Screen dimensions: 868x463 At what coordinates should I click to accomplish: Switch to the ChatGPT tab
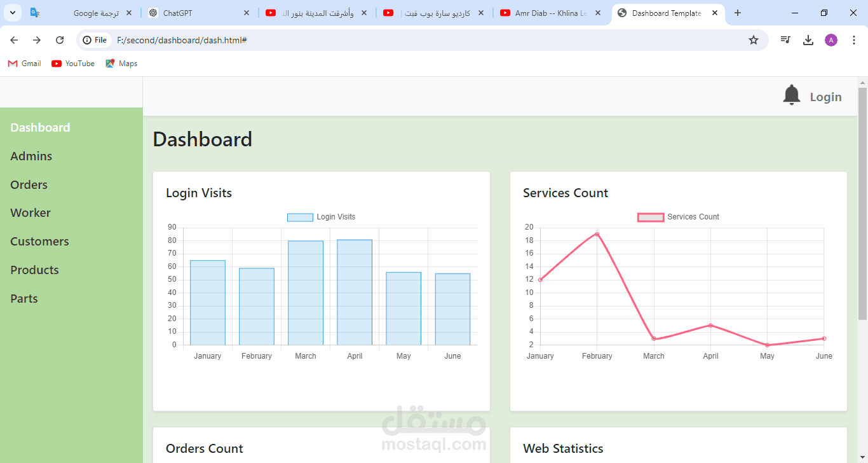click(x=200, y=13)
